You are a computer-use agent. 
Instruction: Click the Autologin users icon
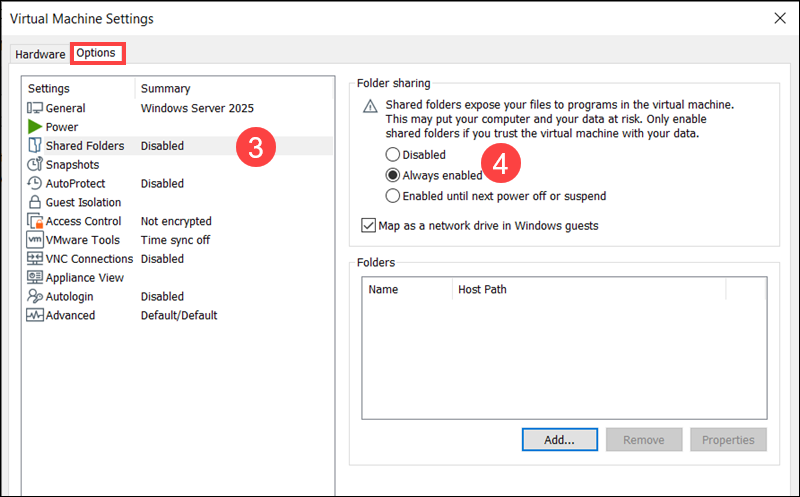[x=35, y=297]
